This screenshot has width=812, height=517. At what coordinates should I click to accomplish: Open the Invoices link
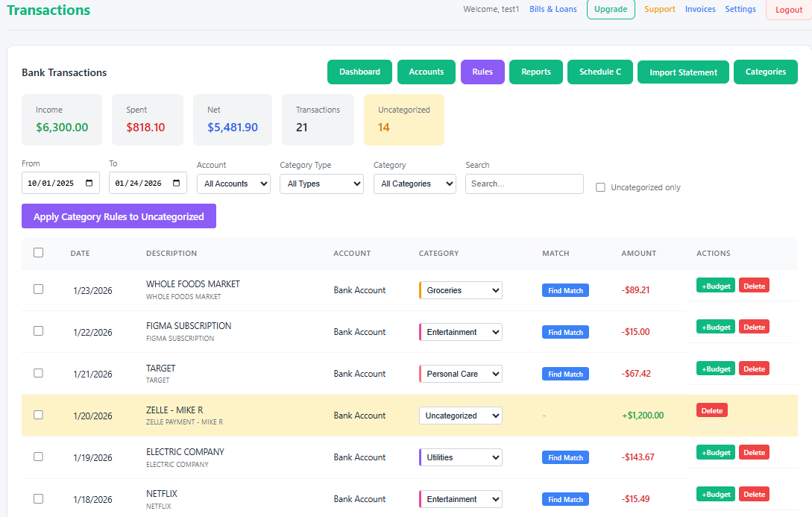(700, 9)
